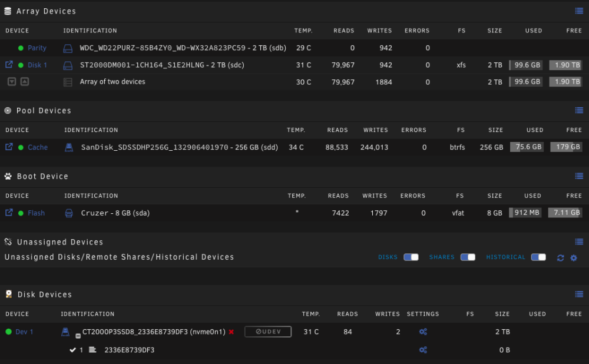589x364 pixels.
Task: Click the ST2000DM001 drive disk icon
Action: (68, 65)
